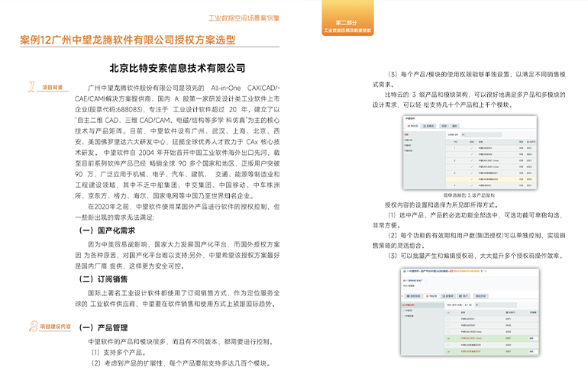Click the search field in the product architecture screenshot
588x377 pixels.
tap(482, 134)
